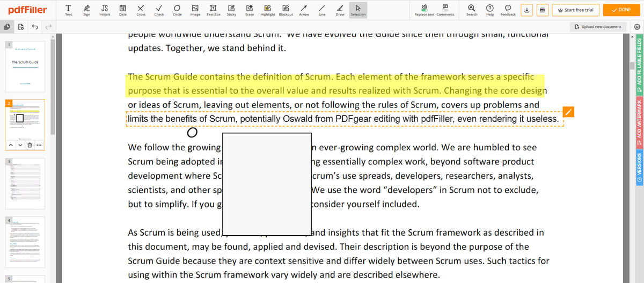Click the orange DONE button
The width and height of the screenshot is (644, 283).
[621, 10]
